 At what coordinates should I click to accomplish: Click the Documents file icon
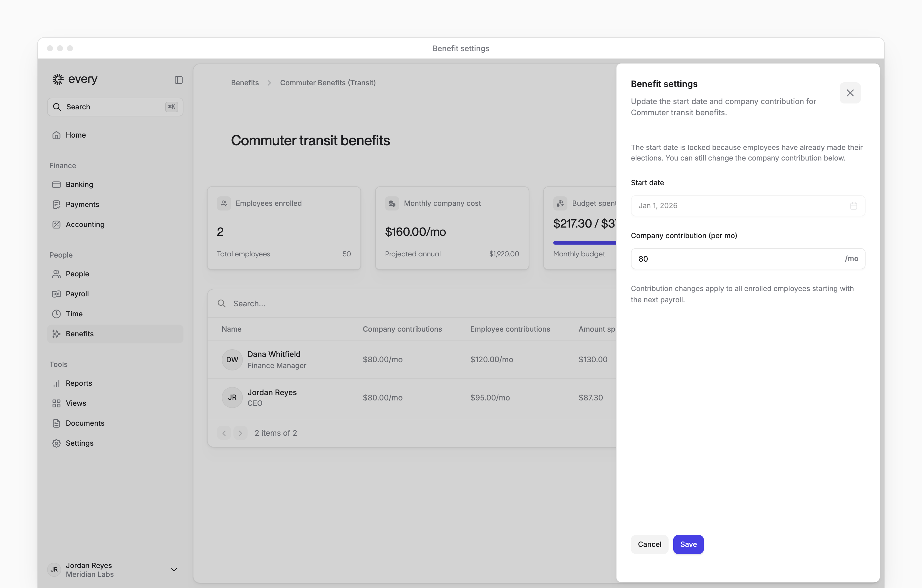point(56,423)
